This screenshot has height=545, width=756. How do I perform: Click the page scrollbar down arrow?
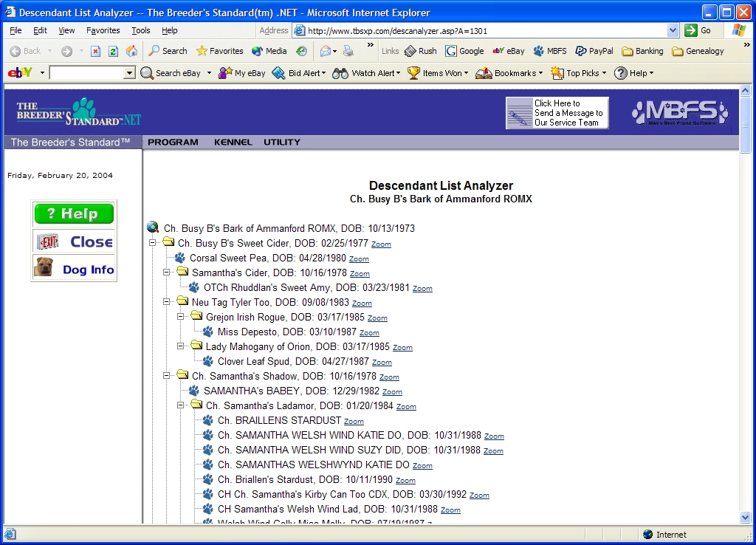tap(745, 518)
